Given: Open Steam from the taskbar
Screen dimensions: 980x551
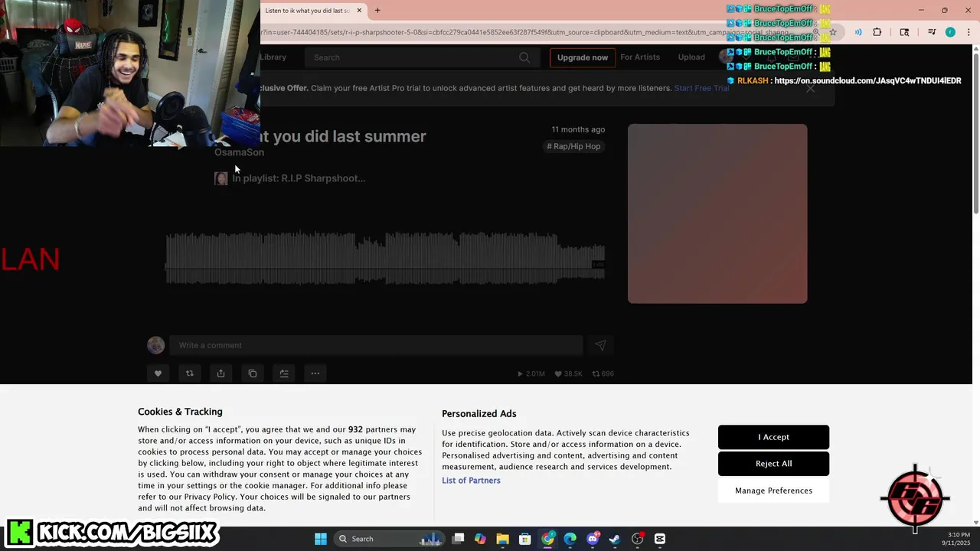Looking at the screenshot, I should point(615,539).
